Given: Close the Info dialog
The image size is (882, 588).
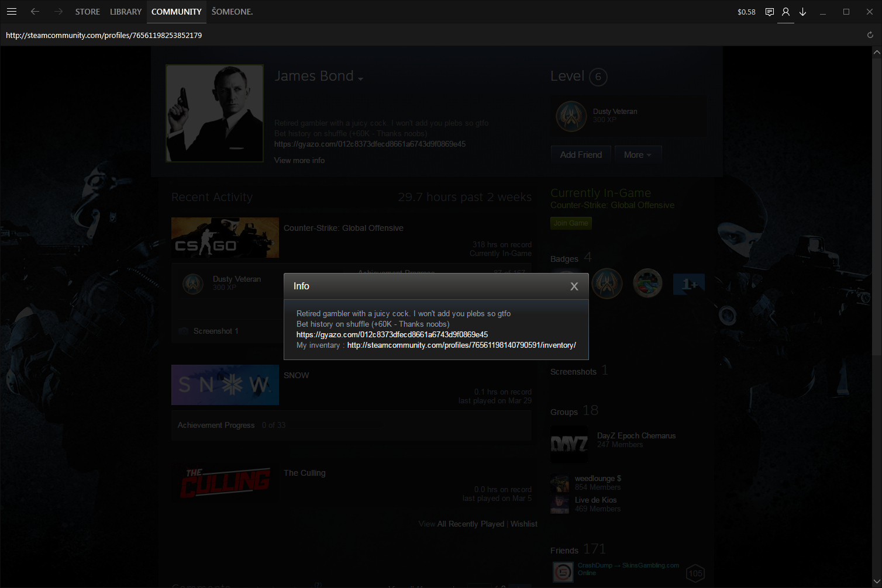Looking at the screenshot, I should (x=574, y=286).
